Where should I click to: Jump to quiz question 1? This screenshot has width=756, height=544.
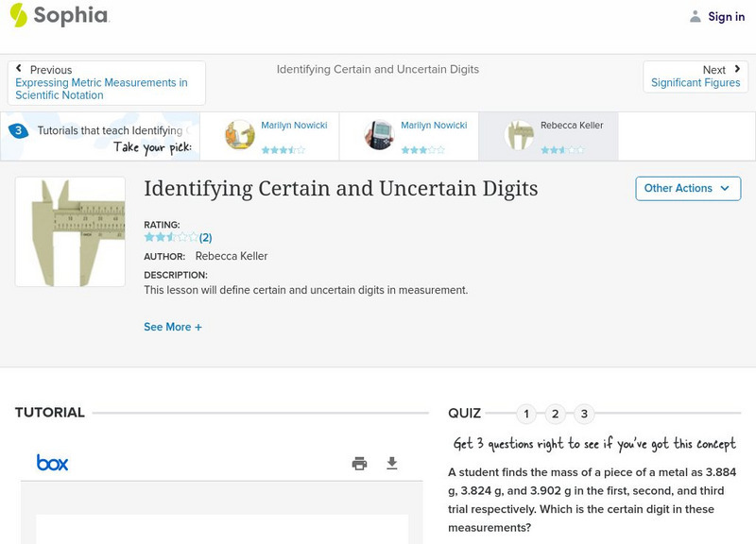(526, 414)
